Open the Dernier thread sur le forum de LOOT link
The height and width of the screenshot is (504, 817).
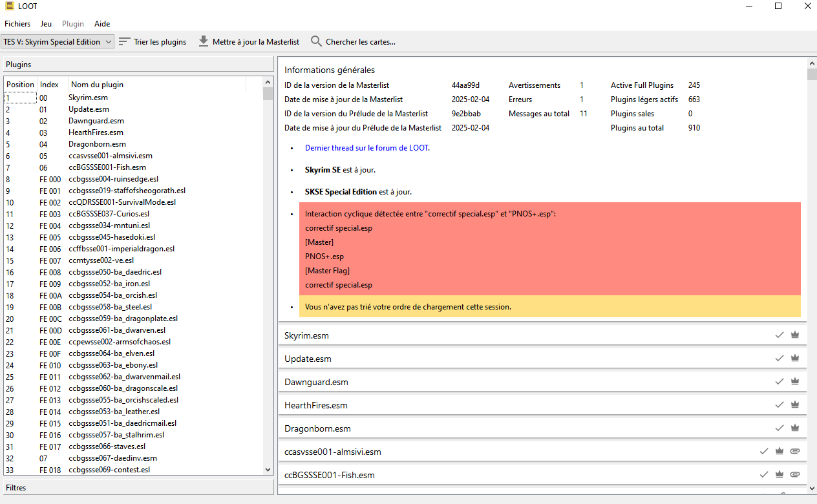click(x=367, y=147)
